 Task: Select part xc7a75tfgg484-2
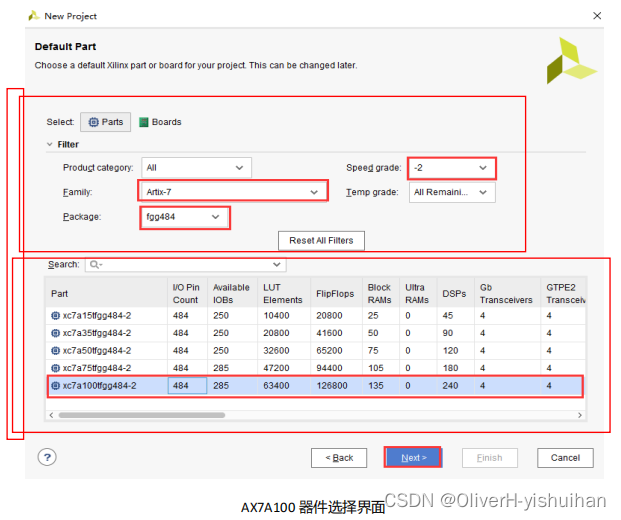(x=315, y=368)
